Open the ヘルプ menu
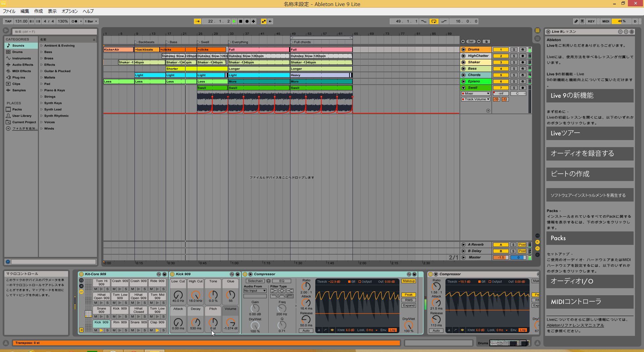Screen dimensions: 644x352 88,11
